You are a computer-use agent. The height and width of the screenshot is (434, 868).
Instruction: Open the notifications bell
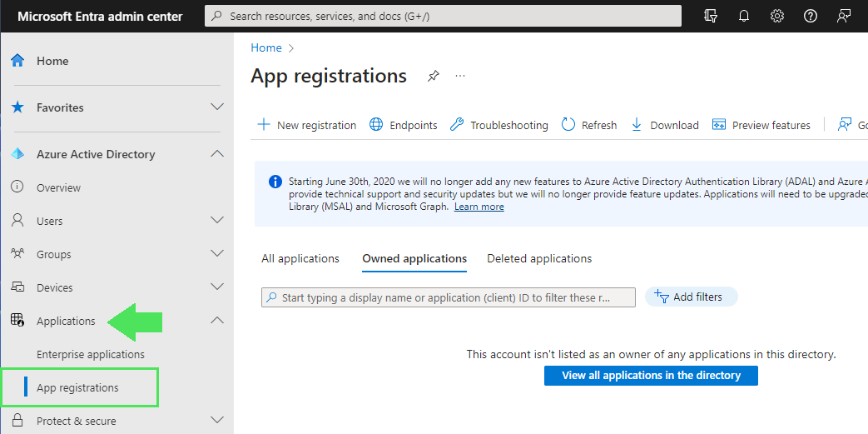(744, 16)
